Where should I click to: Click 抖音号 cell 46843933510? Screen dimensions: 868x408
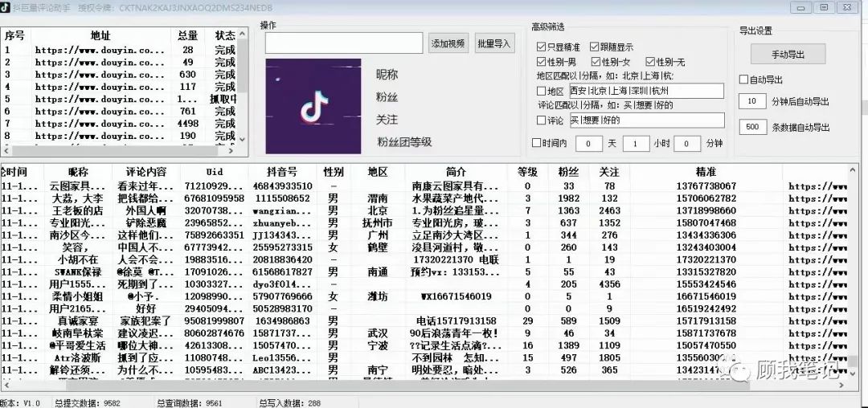282,186
